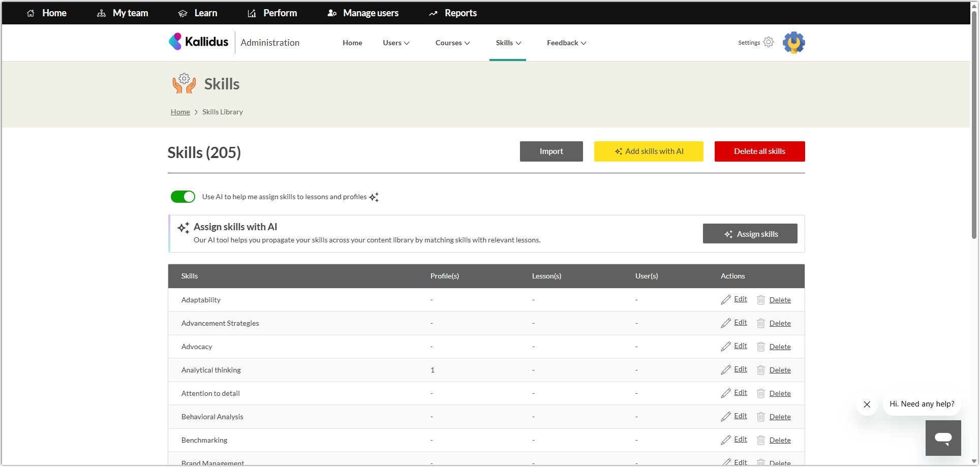Viewport: 980px width, 467px height.
Task: Click the Home breadcrumb link
Action: coord(180,112)
